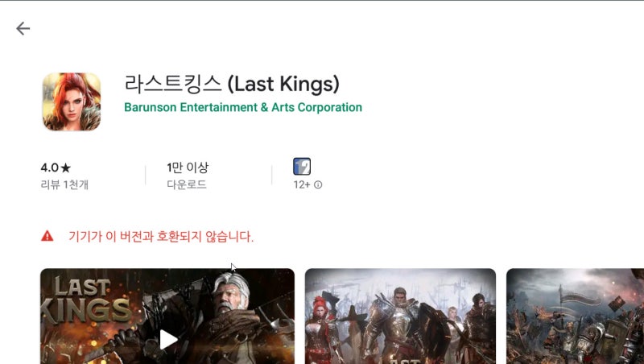
Task: Click the trailer video thumbnail logo
Action: pos(85,299)
